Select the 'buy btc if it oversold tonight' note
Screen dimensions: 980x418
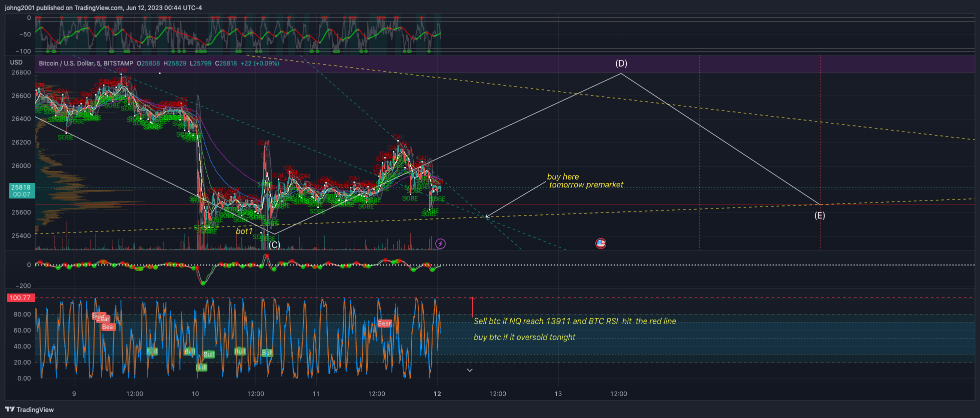coord(524,337)
